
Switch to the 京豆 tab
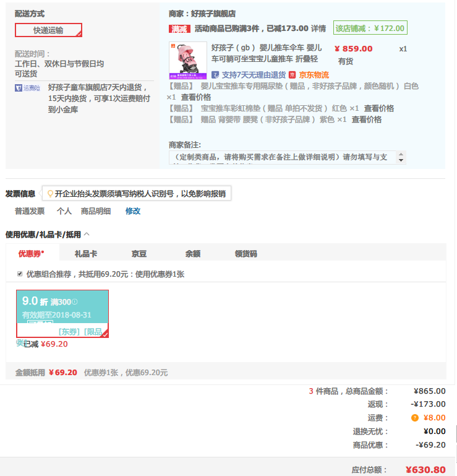point(139,254)
